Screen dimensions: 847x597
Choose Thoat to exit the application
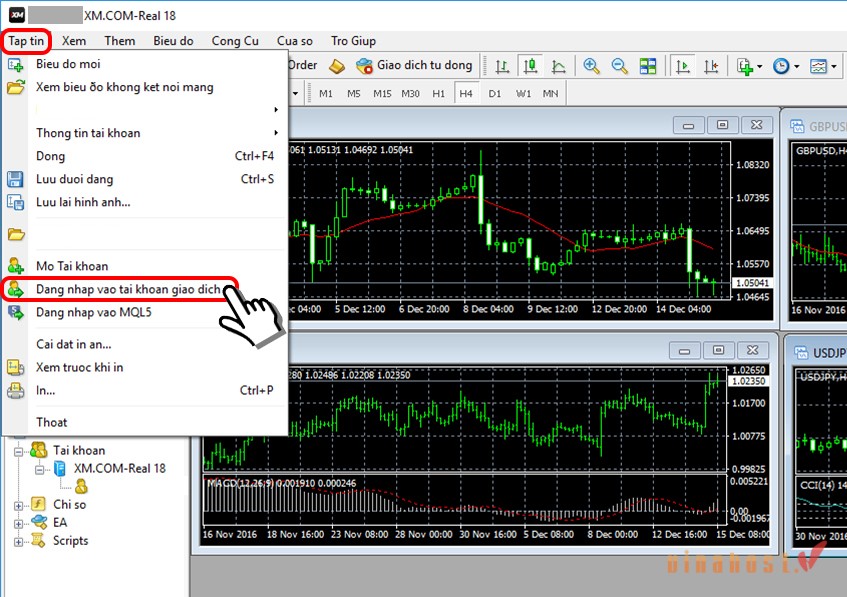click(x=51, y=422)
